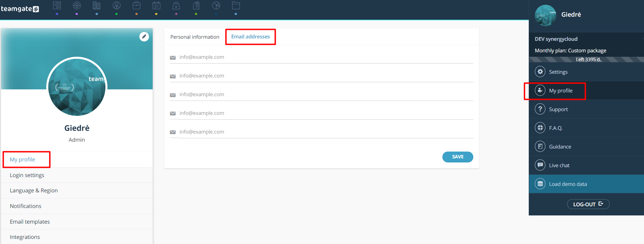Click the first info@example.com email field
This screenshot has width=644, height=244.
pos(326,57)
